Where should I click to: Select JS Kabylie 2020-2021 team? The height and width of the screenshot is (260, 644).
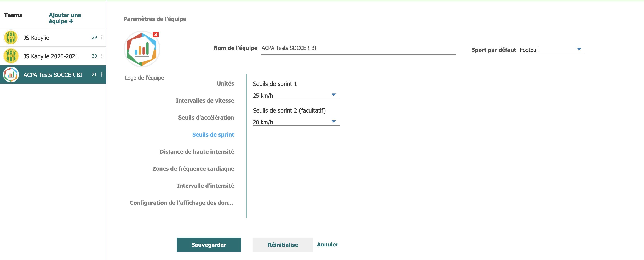tap(53, 56)
